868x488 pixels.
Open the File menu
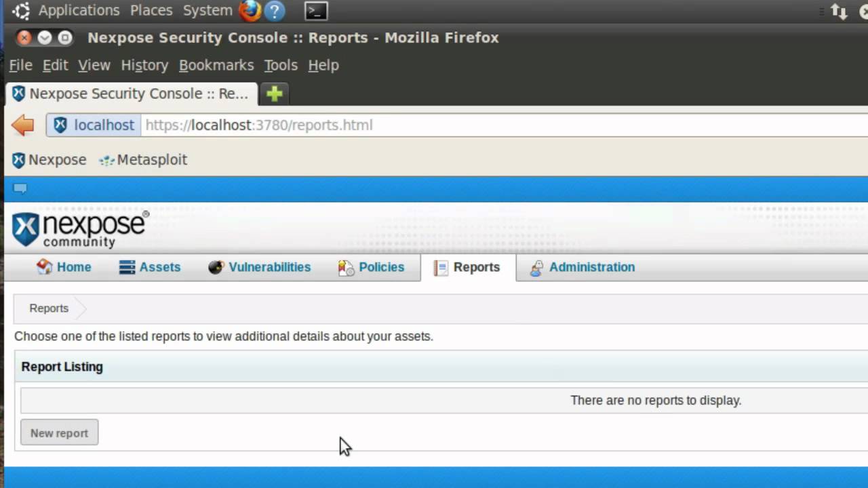[x=21, y=65]
